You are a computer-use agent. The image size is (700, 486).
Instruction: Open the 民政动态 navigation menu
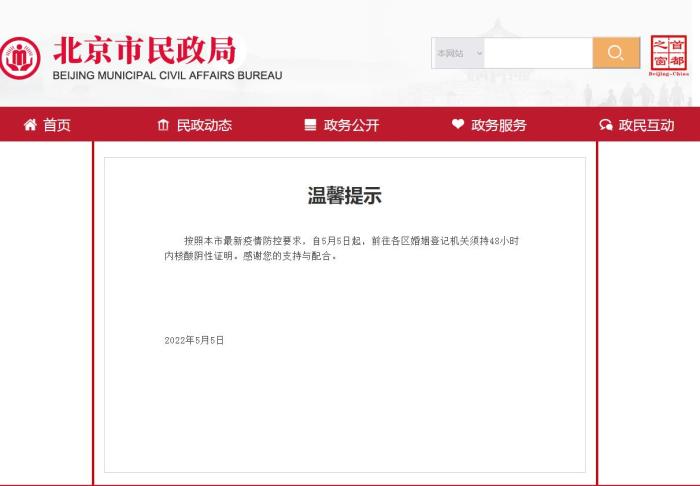(x=204, y=125)
